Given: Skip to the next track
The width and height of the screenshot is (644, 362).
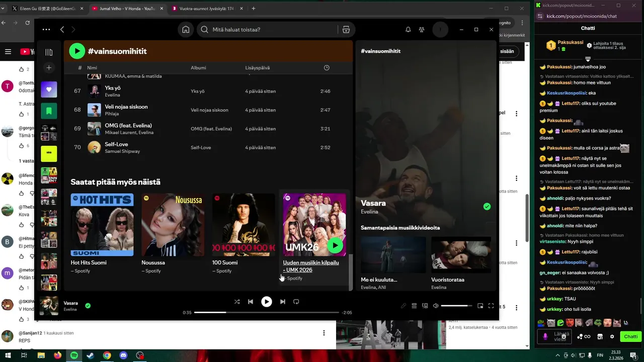Looking at the screenshot, I should coord(283,302).
